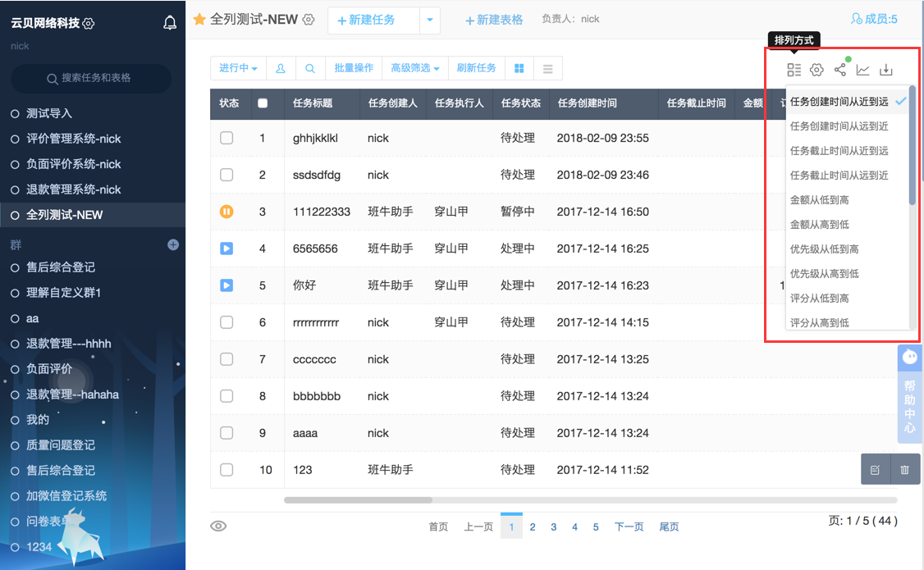Image resolution: width=924 pixels, height=570 pixels.
Task: Expand the 进行中 status dropdown
Action: pos(238,68)
